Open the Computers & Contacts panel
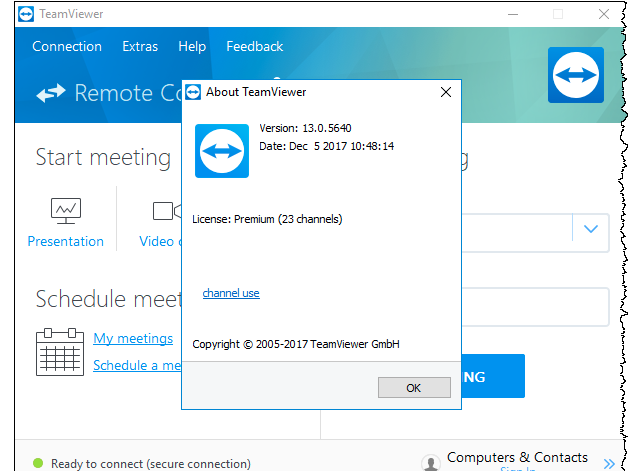Screen dimensions: 642x471 coord(517,457)
